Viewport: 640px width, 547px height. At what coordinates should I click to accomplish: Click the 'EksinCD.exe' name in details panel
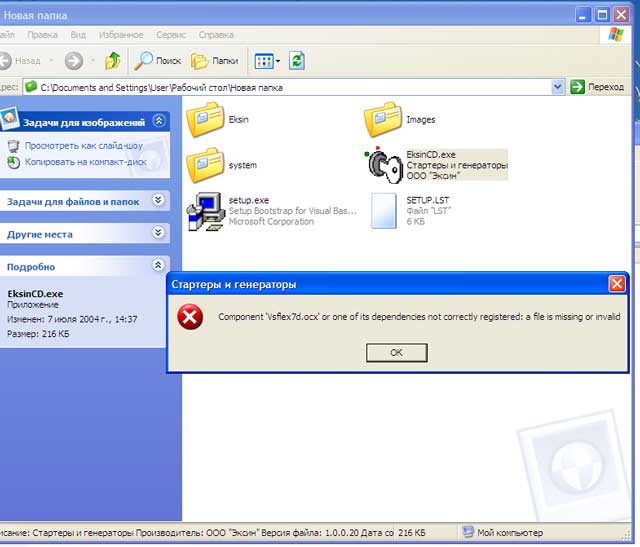pyautogui.click(x=35, y=294)
